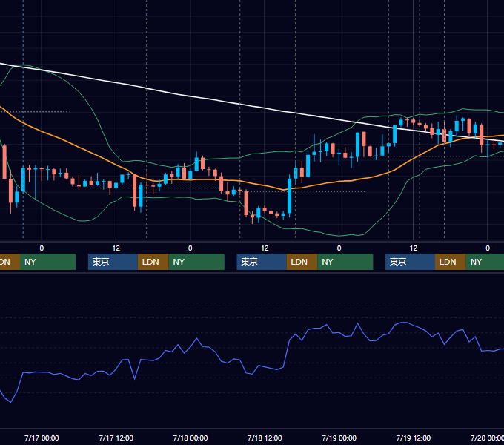The height and width of the screenshot is (445, 504).
Task: Select the NY block following 7/17 LDN
Action: click(x=196, y=262)
